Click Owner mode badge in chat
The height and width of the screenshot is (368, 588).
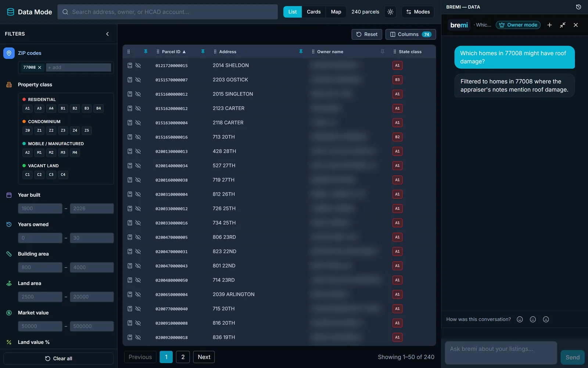[518, 25]
